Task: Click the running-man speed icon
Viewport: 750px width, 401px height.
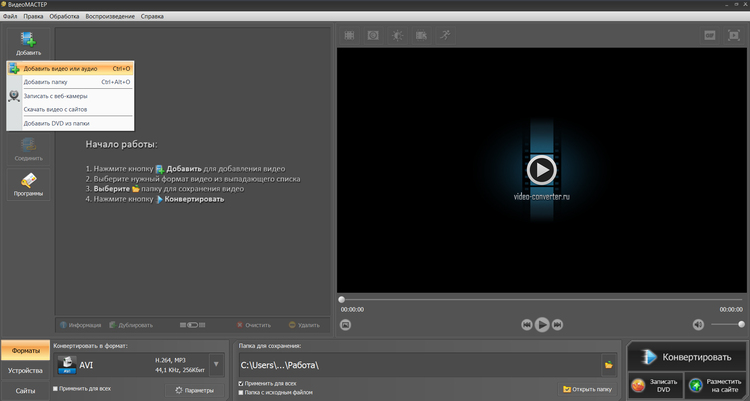Action: pyautogui.click(x=445, y=35)
